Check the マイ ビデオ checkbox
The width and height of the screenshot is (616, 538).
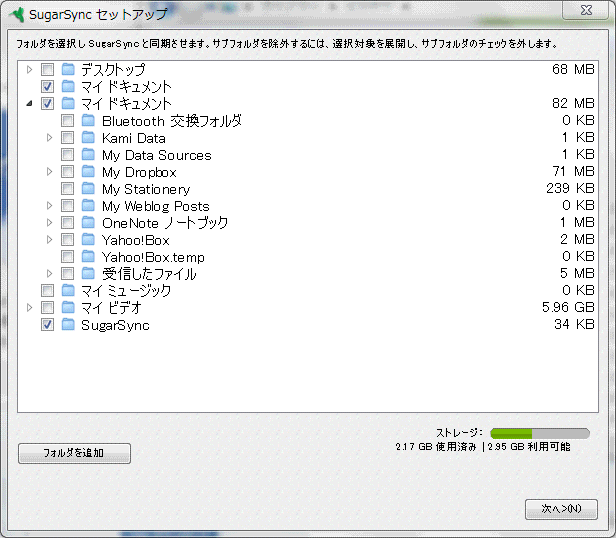coord(48,307)
